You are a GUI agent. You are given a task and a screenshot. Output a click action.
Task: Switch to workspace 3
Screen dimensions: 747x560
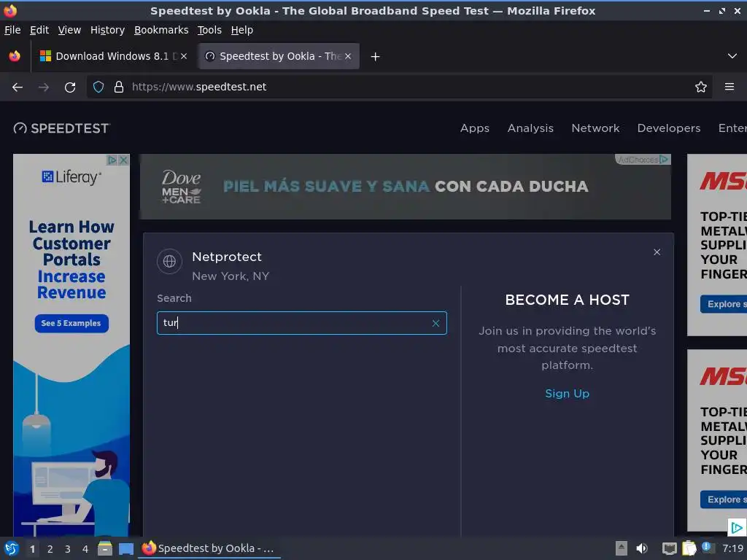68,549
